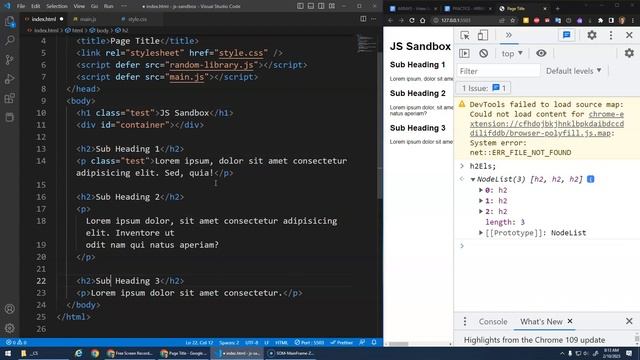The height and width of the screenshot is (360, 640).
Task: Reload the browser page
Action: click(x=412, y=20)
